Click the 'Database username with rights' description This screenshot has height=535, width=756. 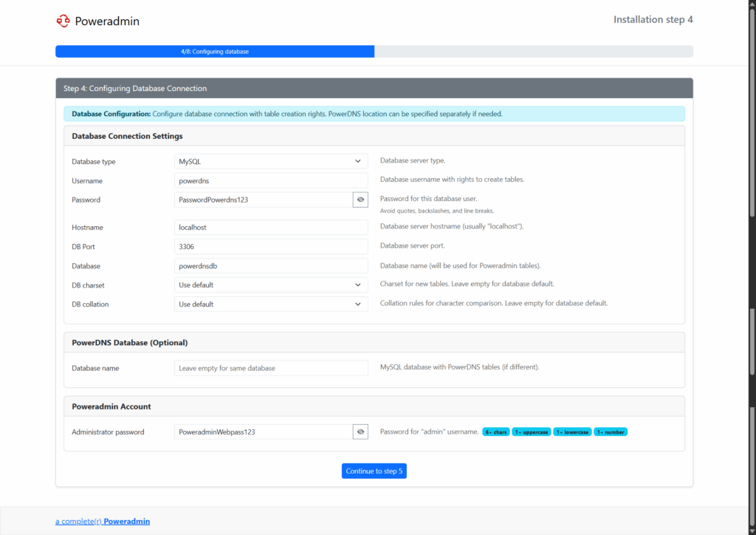(453, 180)
